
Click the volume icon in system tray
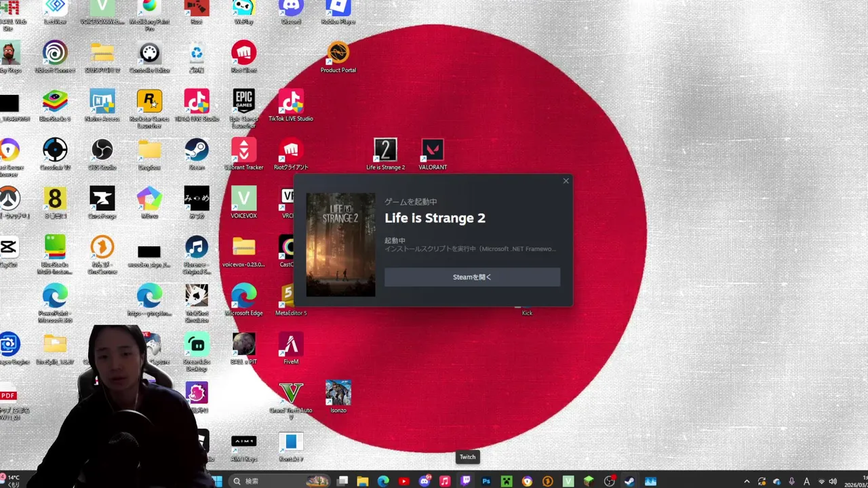click(x=833, y=482)
